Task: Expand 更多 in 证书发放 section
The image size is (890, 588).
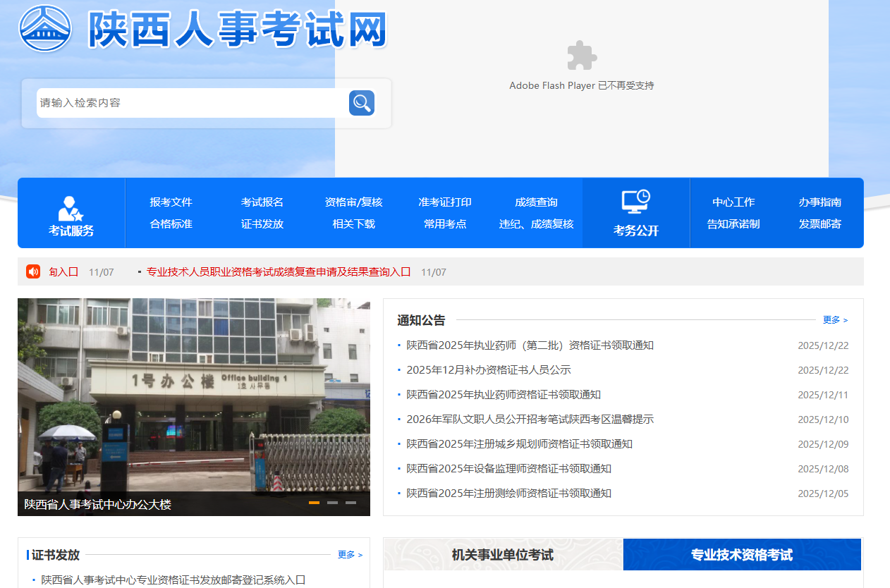Action: [350, 555]
